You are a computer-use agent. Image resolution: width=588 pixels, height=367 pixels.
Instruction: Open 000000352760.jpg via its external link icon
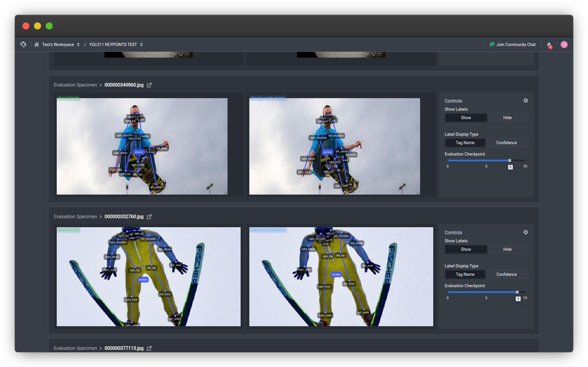149,216
